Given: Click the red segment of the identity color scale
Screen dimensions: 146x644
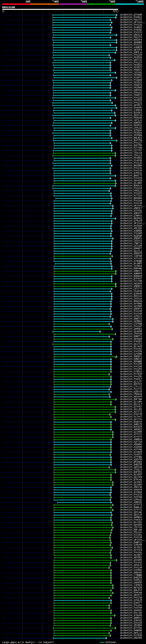Looking at the screenshot, I should (16, 4).
